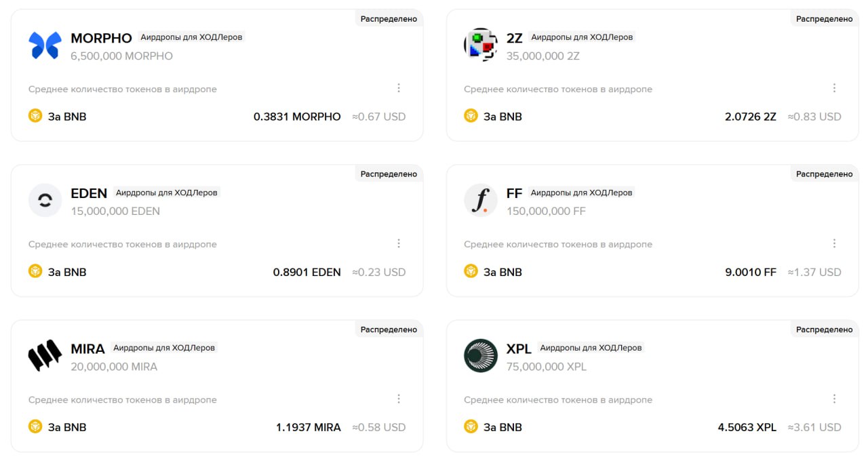Image resolution: width=868 pixels, height=461 pixels.
Task: Click the distributed status badge on 2Z card
Action: click(824, 19)
